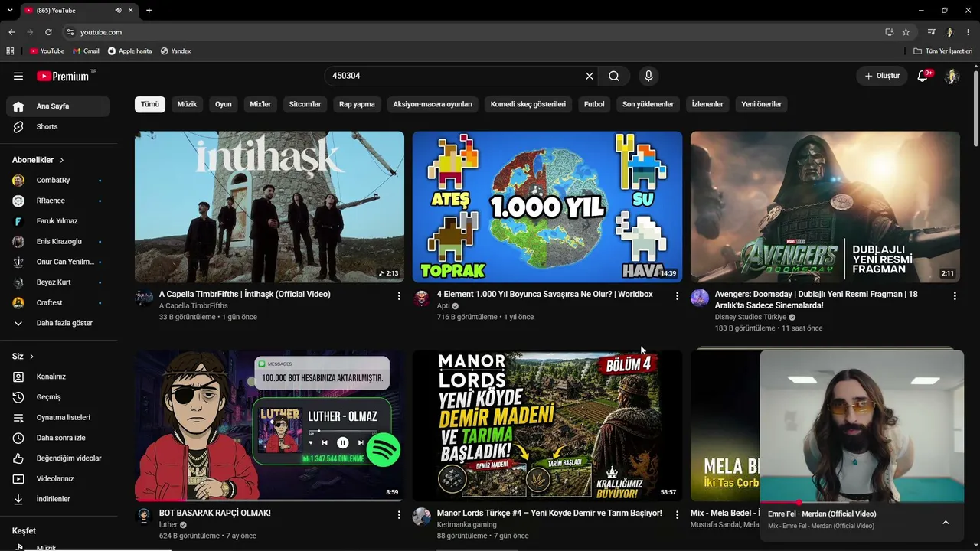Select the Müzik filter chip
This screenshot has width=980, height=551.
tap(187, 104)
